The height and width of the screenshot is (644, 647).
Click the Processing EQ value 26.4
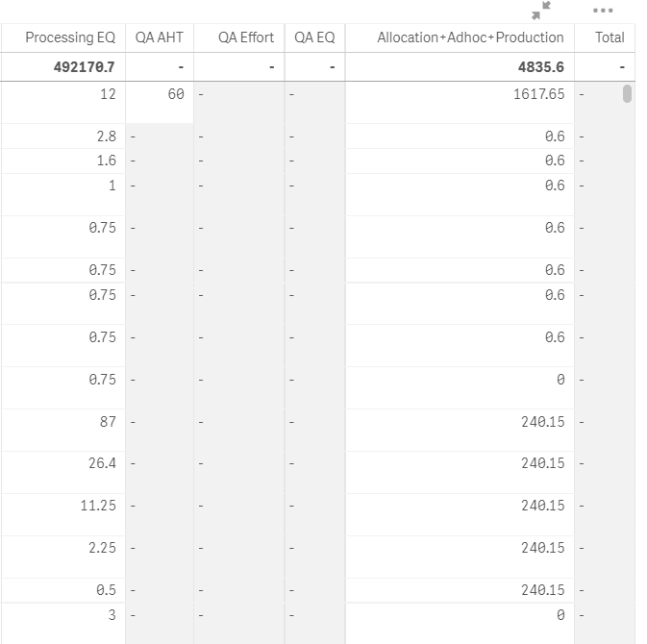coord(101,463)
